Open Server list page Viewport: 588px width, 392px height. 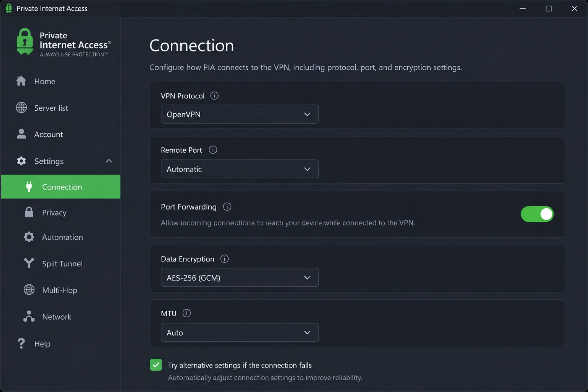pyautogui.click(x=61, y=108)
